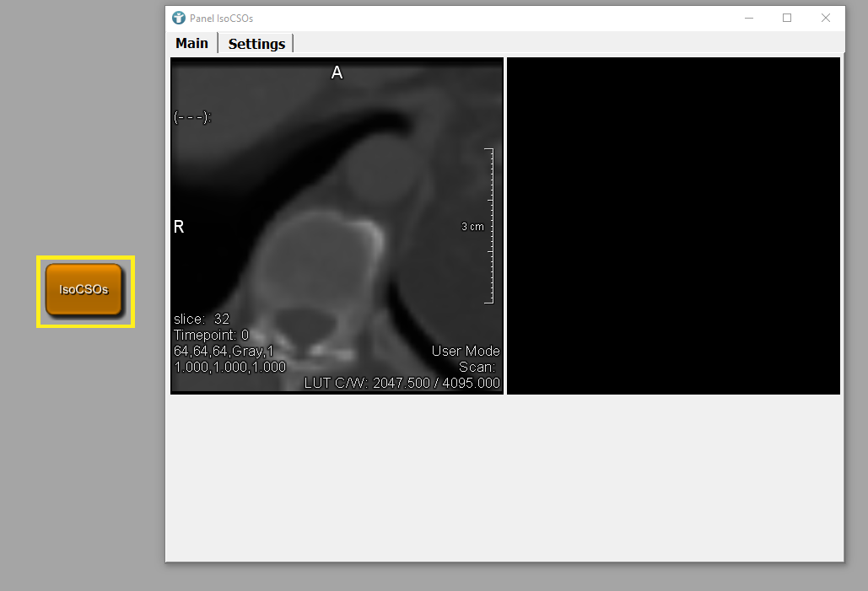
Task: Switch to the Main tab
Action: point(191,43)
